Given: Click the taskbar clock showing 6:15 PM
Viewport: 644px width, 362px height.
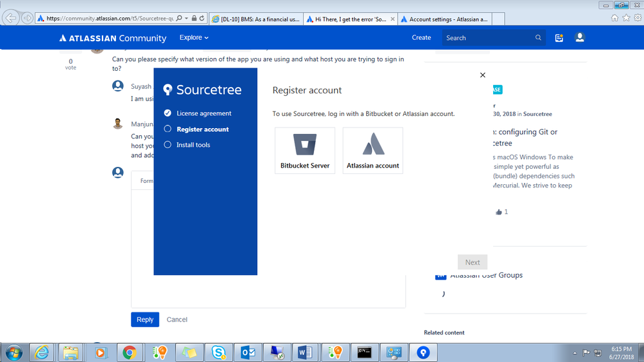Looking at the screenshot, I should [x=621, y=352].
